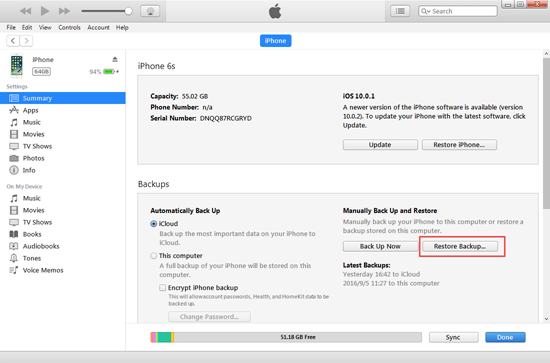Click the iOS 10.0.1 version text

358,96
